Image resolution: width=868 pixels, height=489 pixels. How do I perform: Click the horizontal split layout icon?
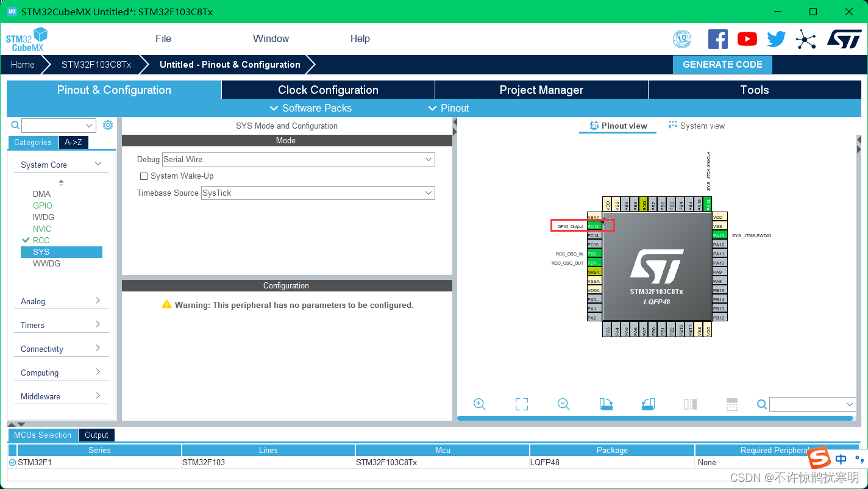coord(732,404)
